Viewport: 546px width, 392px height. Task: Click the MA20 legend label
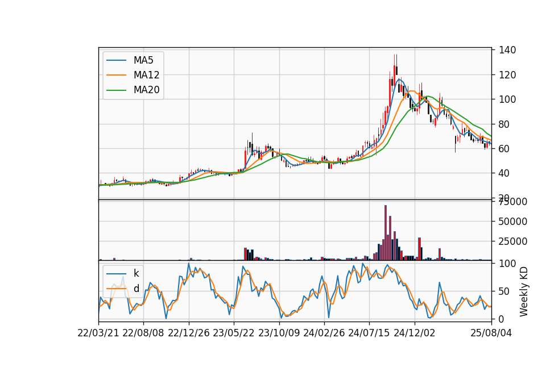[x=146, y=90]
